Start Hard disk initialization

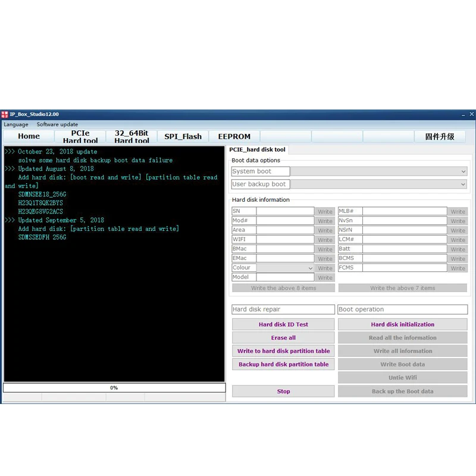click(x=403, y=324)
